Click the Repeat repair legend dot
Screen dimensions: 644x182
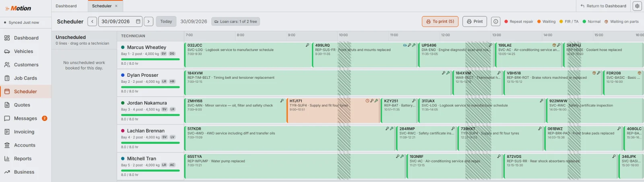pos(506,22)
